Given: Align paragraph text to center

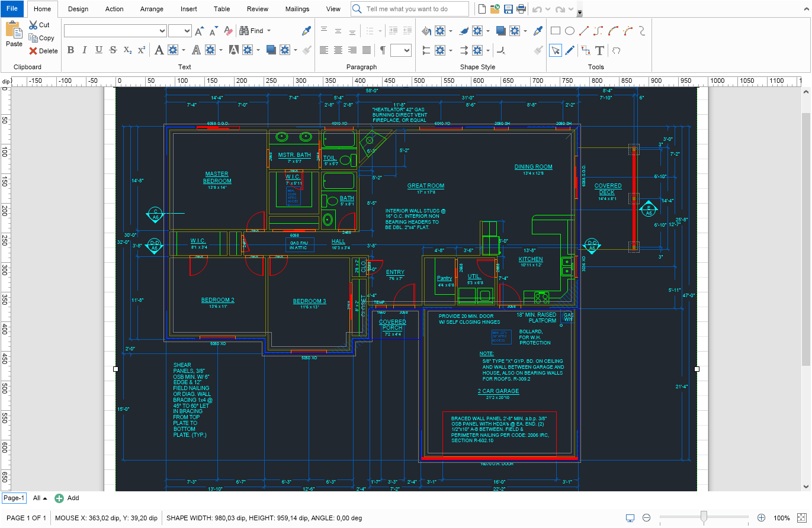Looking at the screenshot, I should click(x=338, y=50).
